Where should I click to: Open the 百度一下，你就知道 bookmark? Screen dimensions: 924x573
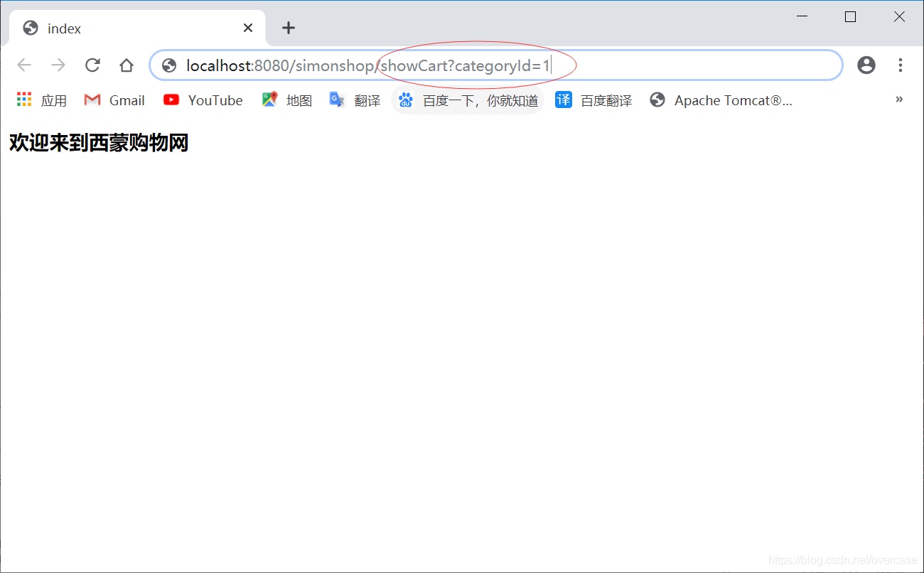point(468,100)
